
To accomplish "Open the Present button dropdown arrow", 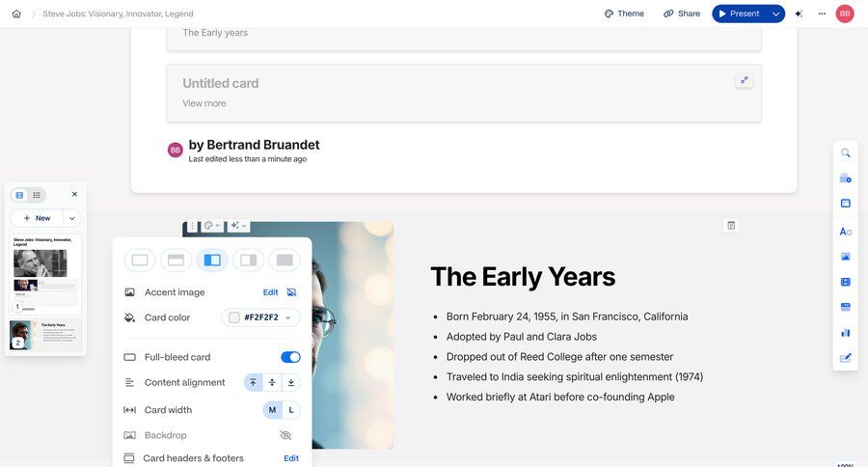I will (x=775, y=14).
